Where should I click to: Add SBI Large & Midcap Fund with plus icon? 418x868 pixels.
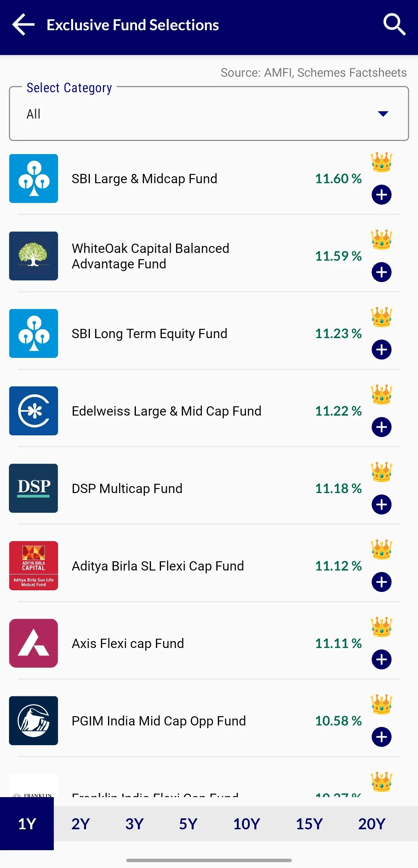[x=382, y=194]
